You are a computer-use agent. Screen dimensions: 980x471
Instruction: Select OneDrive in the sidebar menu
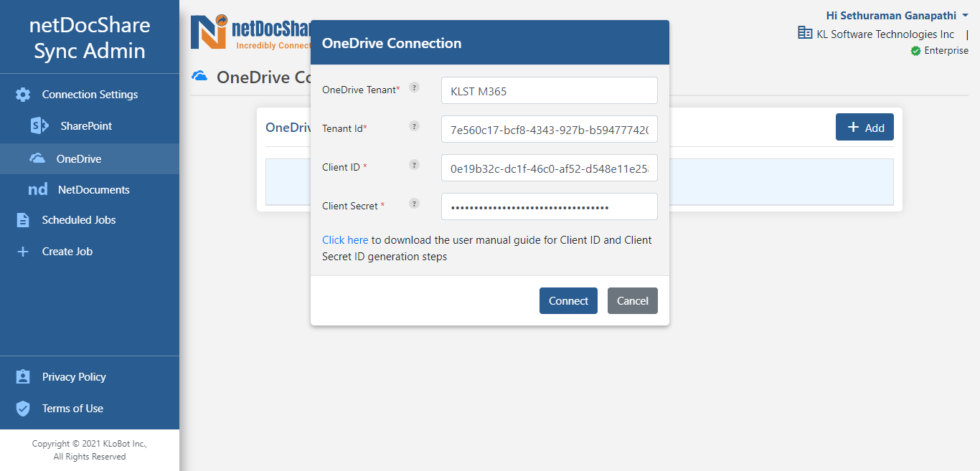90,158
